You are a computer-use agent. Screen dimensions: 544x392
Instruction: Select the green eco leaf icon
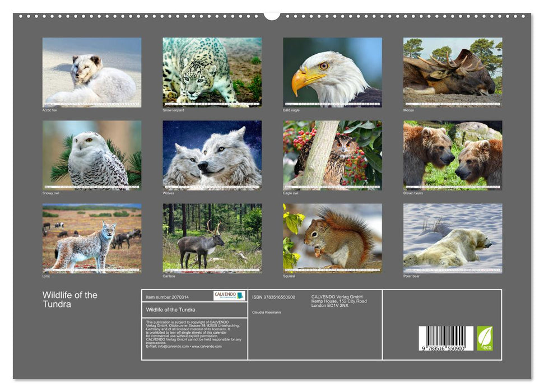(x=485, y=339)
